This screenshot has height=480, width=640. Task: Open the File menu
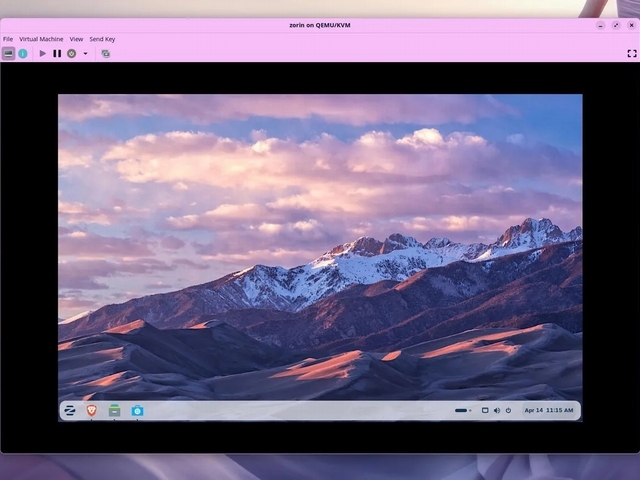coord(8,39)
